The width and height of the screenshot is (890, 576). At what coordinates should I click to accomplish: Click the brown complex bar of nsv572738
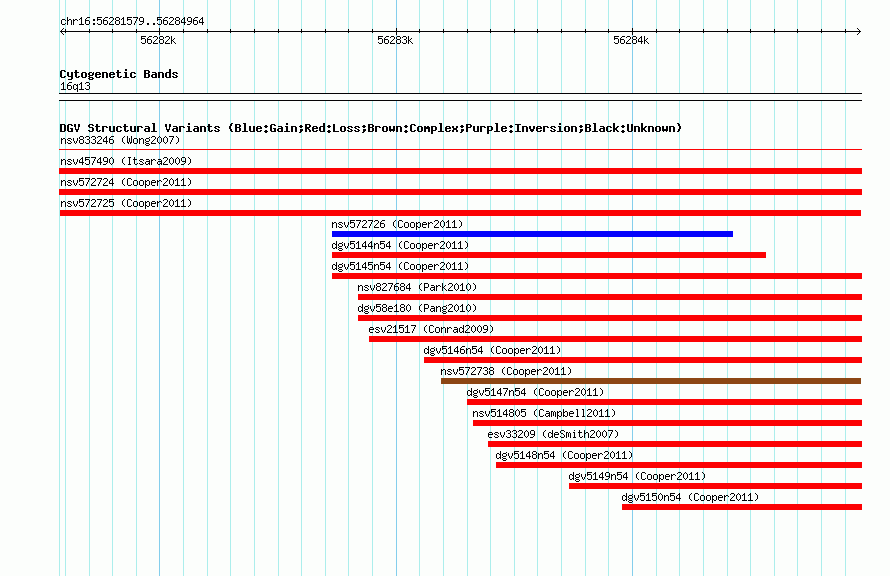(651, 381)
